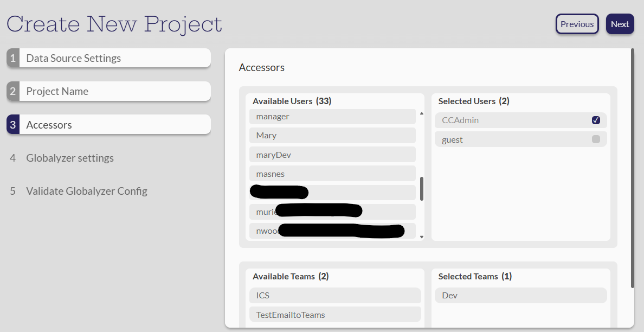This screenshot has height=332, width=644.
Task: Pick masnes from available users
Action: pyautogui.click(x=332, y=174)
